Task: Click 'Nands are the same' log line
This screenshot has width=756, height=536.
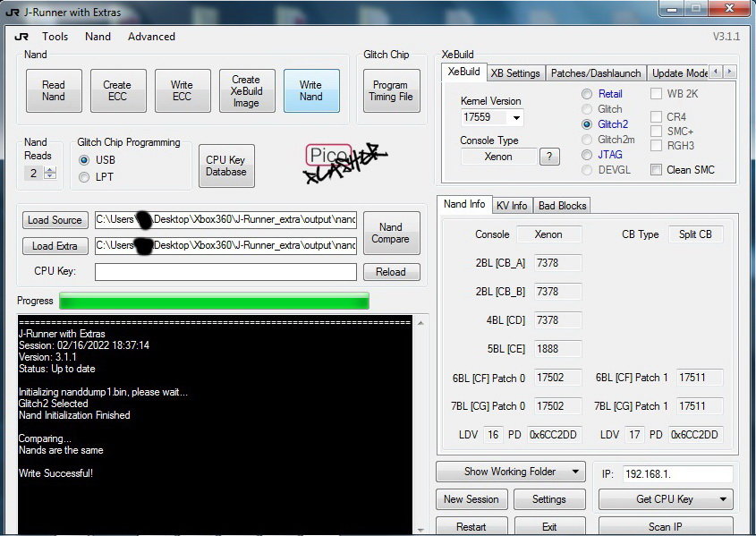Action: [61, 450]
